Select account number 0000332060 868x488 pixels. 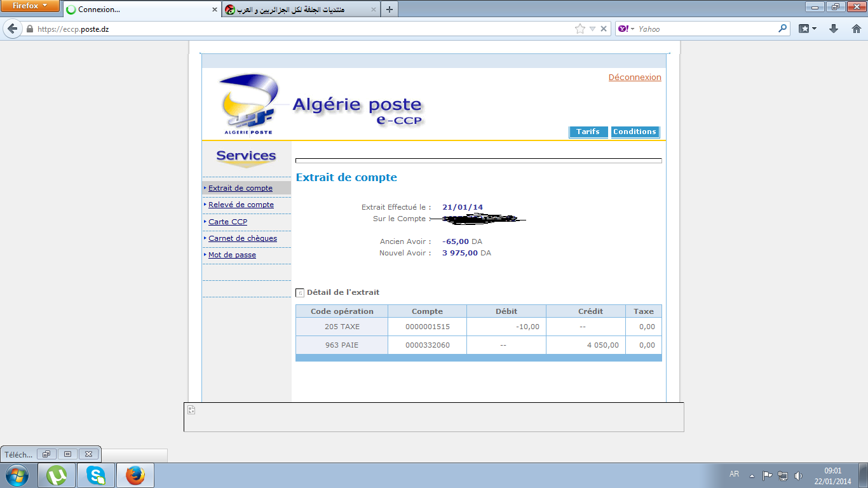[x=427, y=345]
